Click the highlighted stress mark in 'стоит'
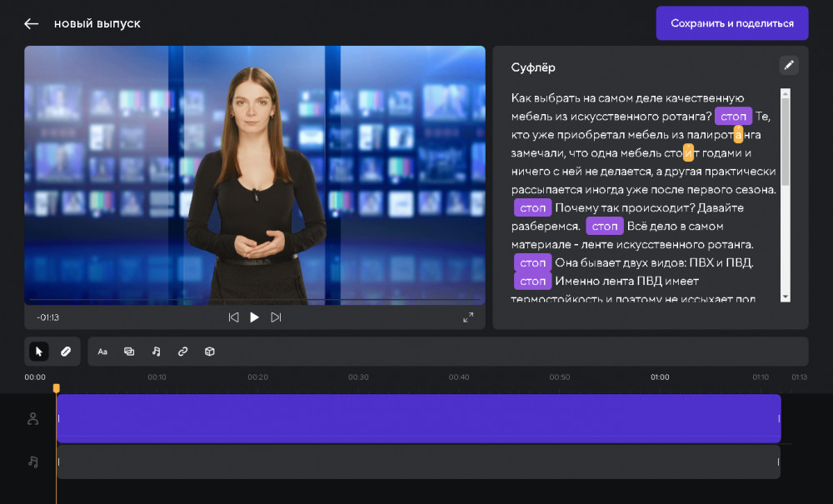Image resolution: width=833 pixels, height=504 pixels. 688,153
